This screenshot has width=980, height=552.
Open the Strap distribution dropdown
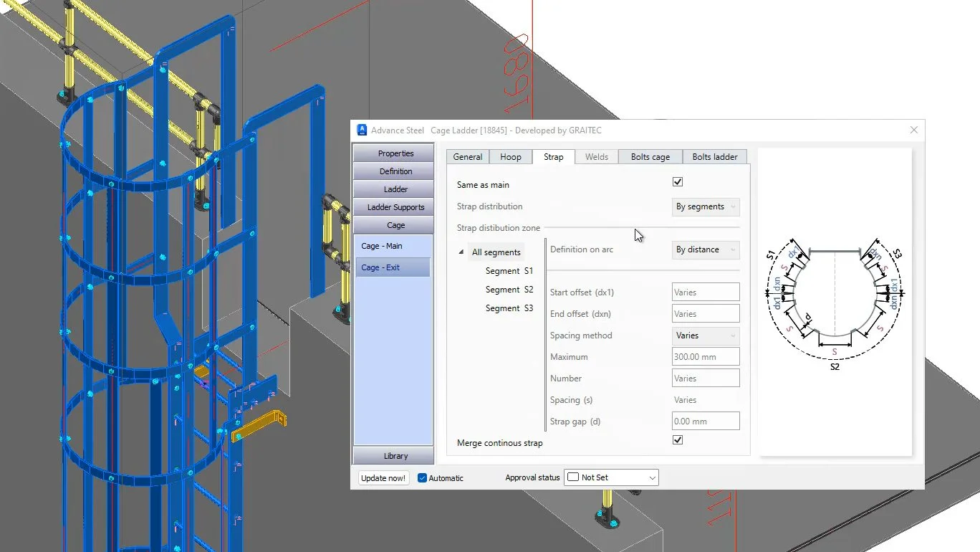(706, 206)
